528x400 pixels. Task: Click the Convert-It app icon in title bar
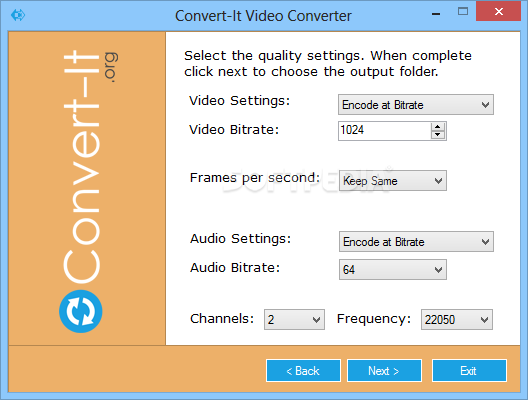(18, 15)
